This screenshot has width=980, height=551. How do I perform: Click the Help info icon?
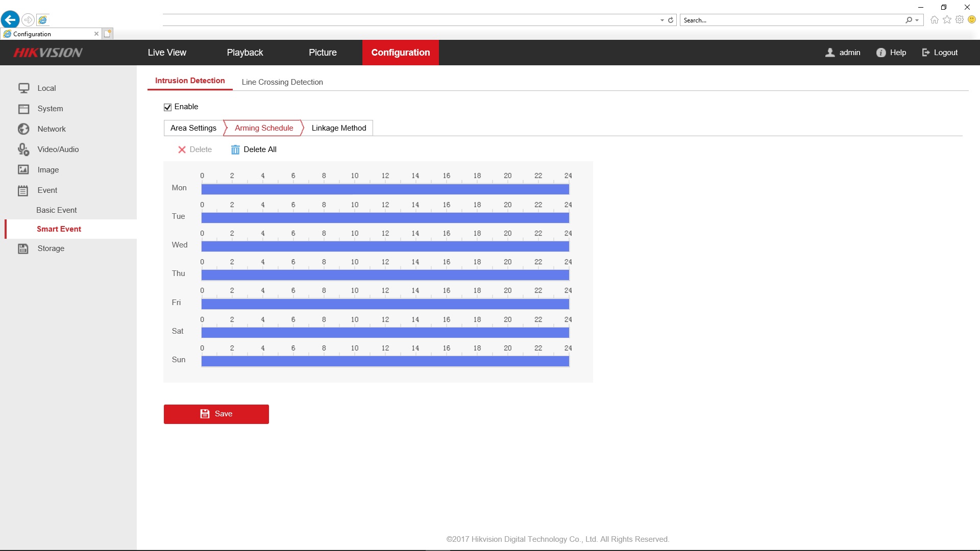[x=881, y=53]
